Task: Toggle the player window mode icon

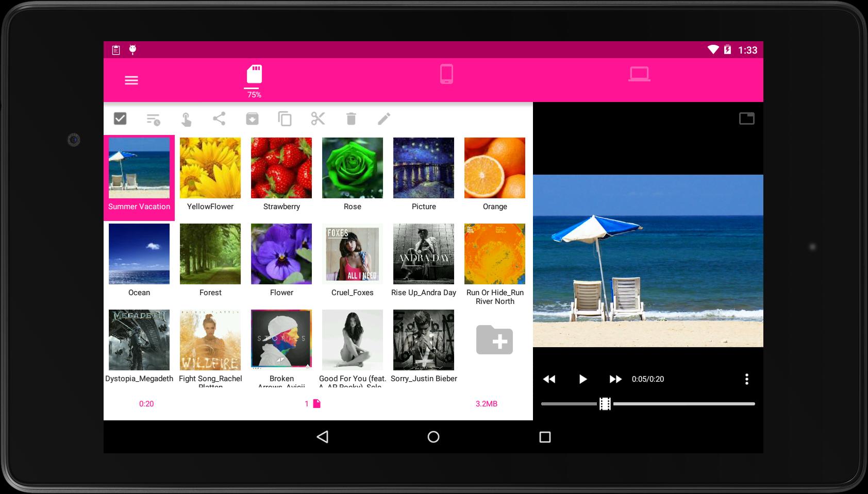Action: point(746,118)
